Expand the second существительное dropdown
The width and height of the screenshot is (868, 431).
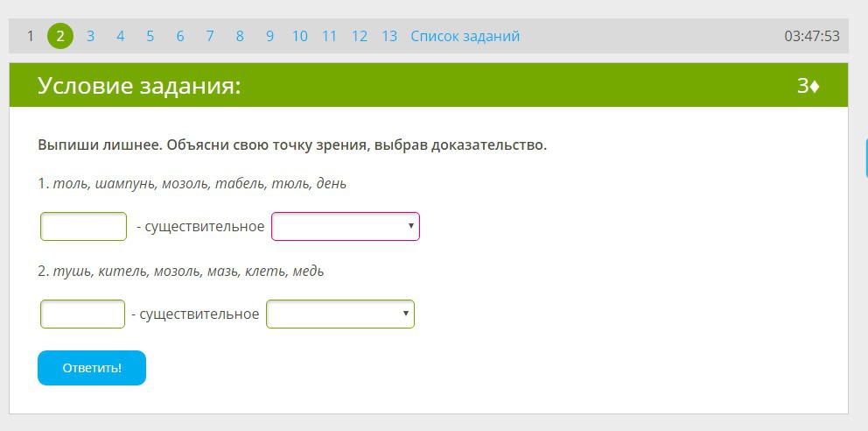tap(340, 314)
